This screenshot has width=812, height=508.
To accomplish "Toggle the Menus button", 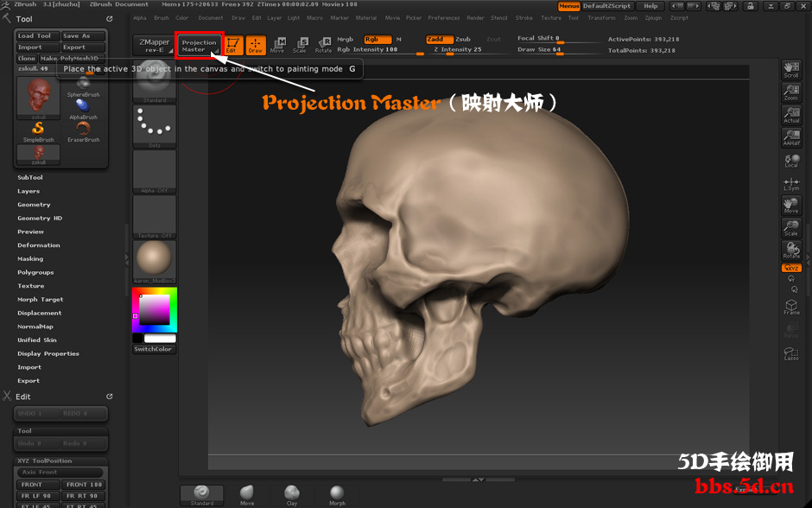I will (568, 6).
